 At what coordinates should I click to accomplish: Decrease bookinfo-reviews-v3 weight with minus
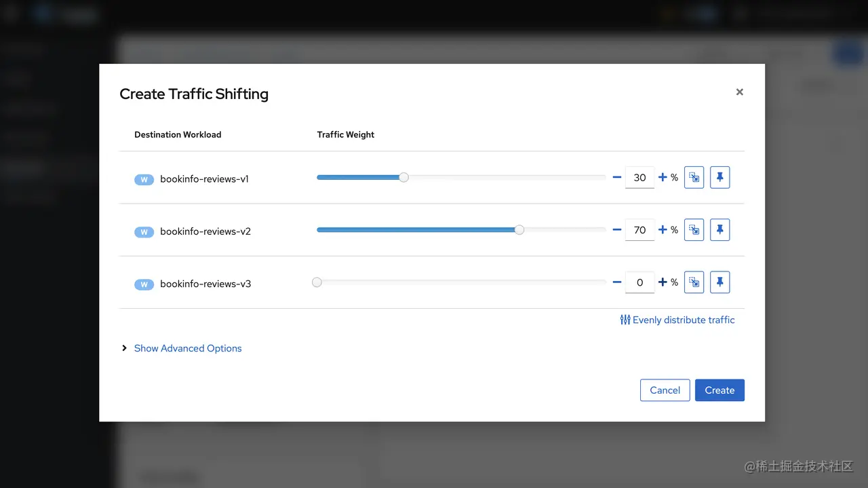[617, 282]
